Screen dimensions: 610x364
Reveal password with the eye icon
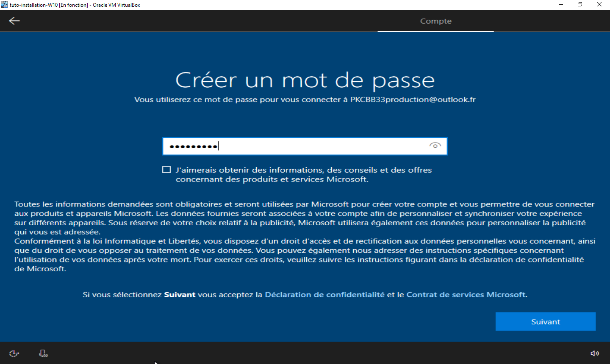tap(435, 146)
